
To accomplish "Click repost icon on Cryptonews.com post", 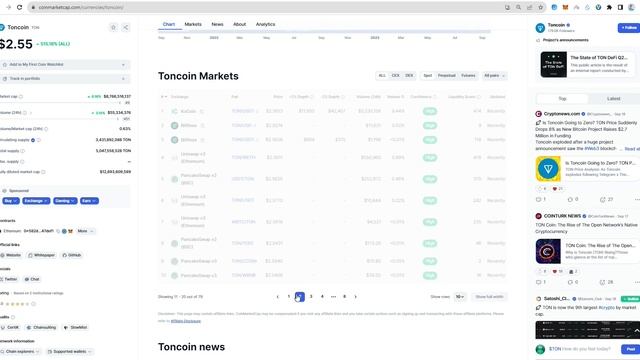I will tap(570, 200).
